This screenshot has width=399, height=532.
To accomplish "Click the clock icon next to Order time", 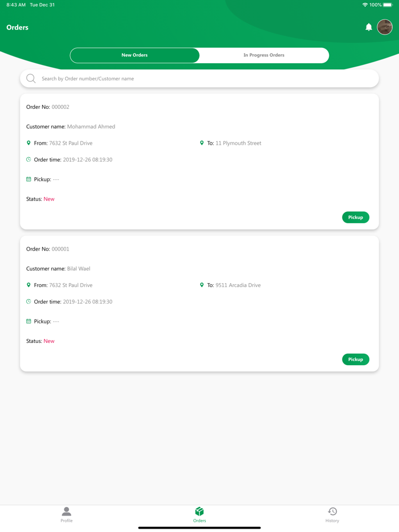I will pyautogui.click(x=28, y=159).
